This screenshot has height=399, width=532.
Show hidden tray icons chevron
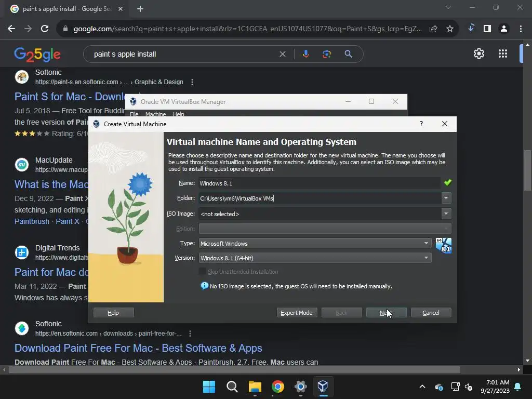(x=422, y=387)
